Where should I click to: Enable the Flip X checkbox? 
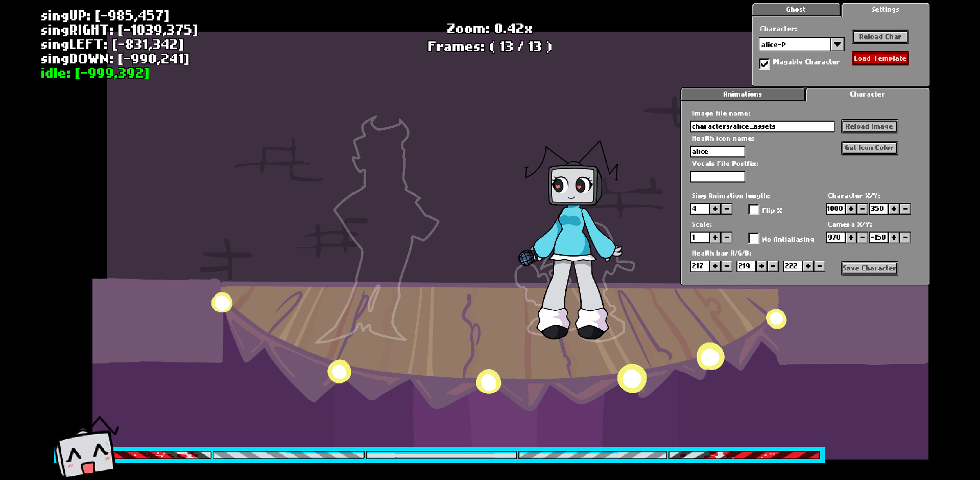click(x=754, y=210)
